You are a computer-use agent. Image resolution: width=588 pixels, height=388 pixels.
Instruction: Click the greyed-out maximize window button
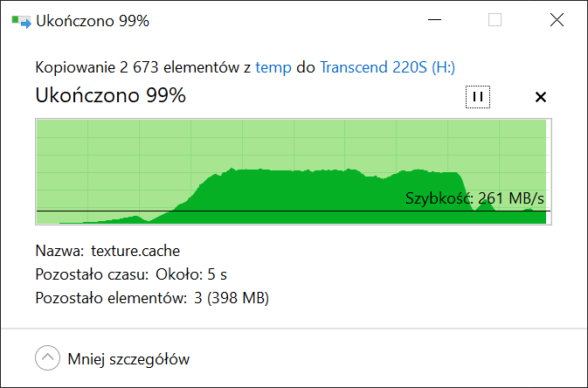pyautogui.click(x=495, y=20)
